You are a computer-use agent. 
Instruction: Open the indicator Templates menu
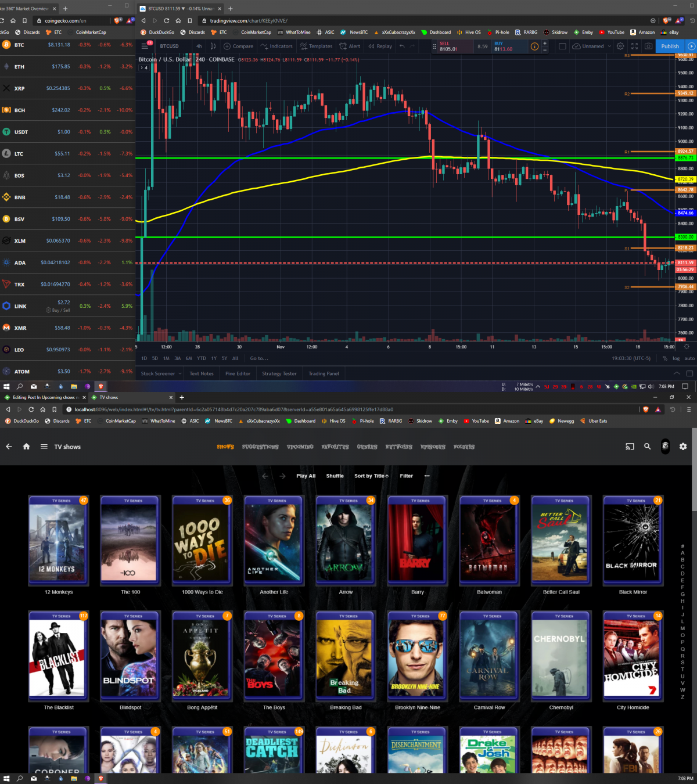pos(316,46)
